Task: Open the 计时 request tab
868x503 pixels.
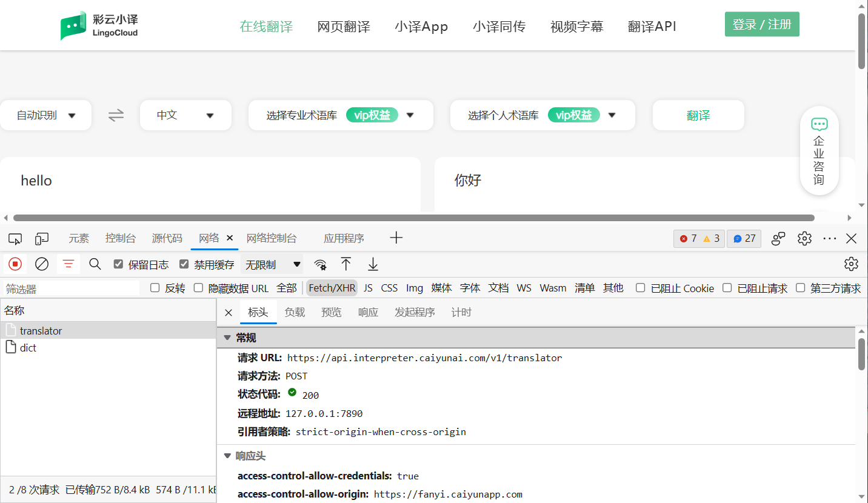Action: pos(461,313)
